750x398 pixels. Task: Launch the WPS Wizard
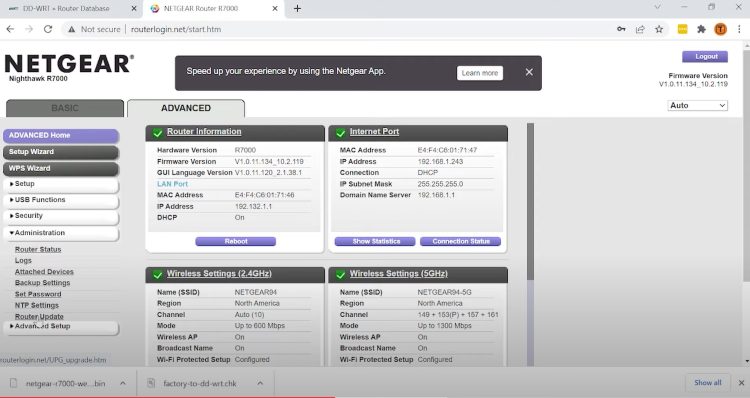61,168
